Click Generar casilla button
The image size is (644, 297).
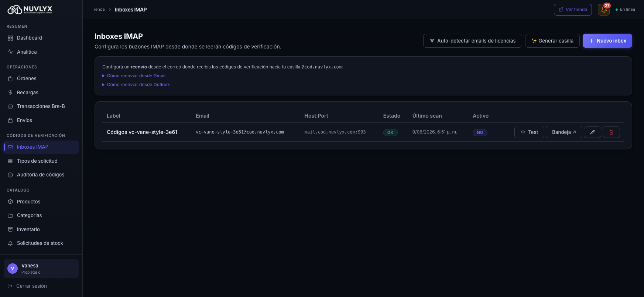552,41
